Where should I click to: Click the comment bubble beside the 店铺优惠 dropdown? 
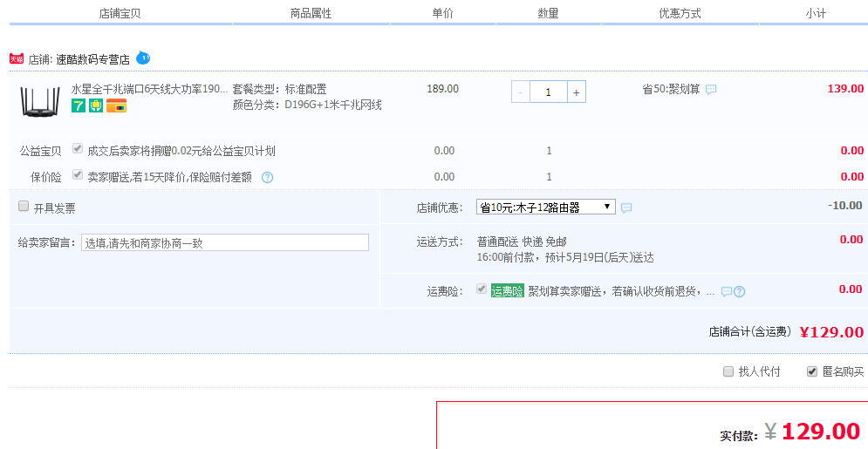click(x=626, y=207)
